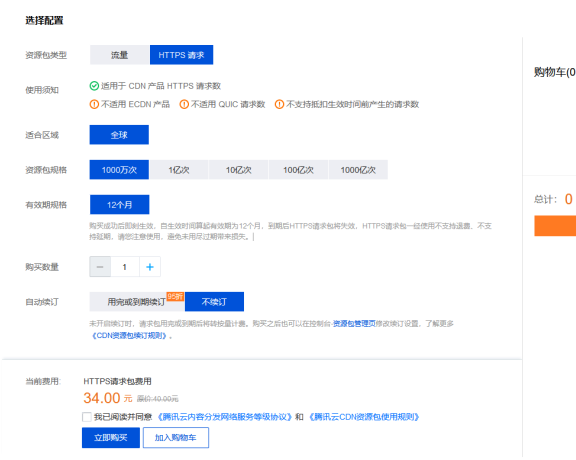Click the green check icon for CDN applicability
The height and width of the screenshot is (460, 576).
[94, 86]
